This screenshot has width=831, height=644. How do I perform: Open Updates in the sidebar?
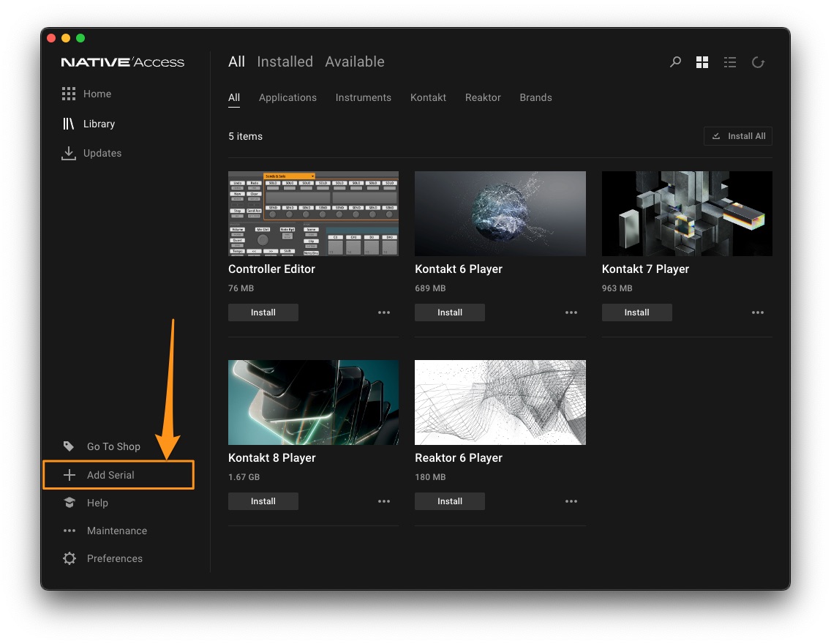(102, 153)
